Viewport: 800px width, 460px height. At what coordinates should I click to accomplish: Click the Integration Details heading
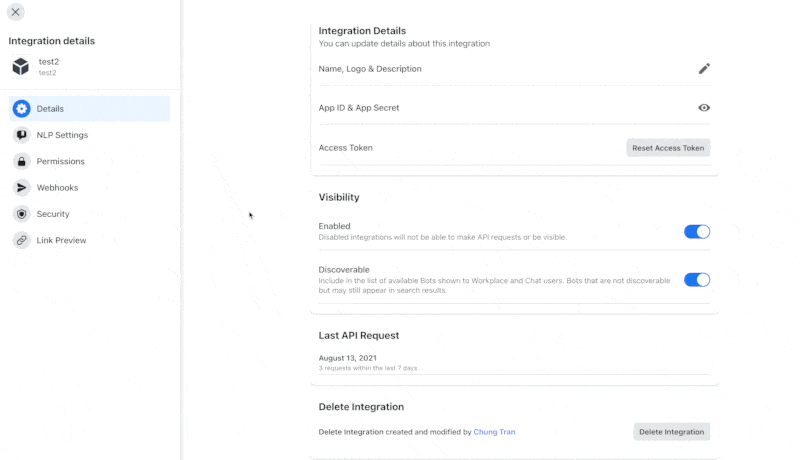tap(362, 31)
